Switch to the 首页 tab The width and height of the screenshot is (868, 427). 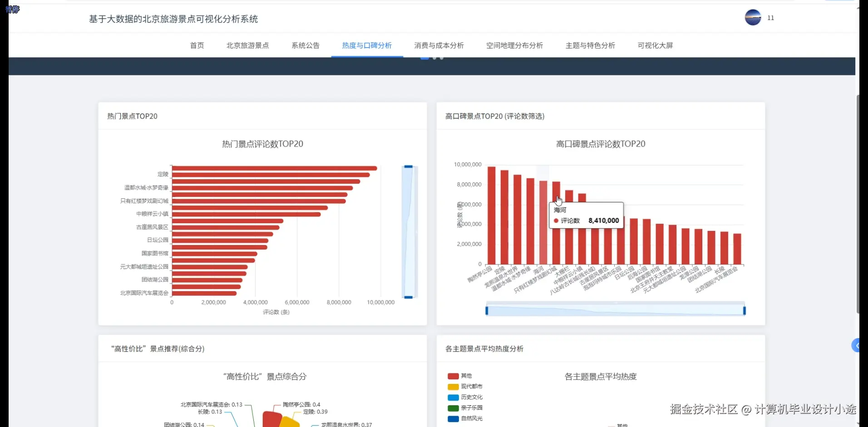coord(197,45)
